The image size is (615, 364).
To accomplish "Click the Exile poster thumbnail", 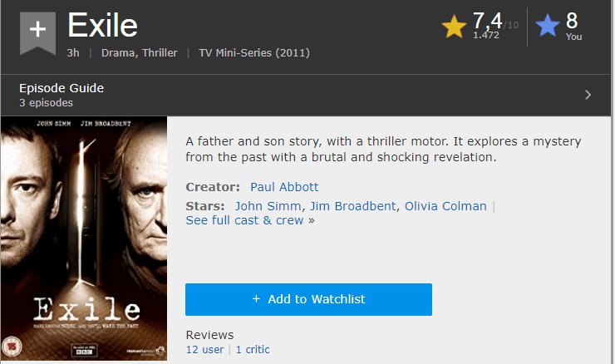I will [83, 240].
